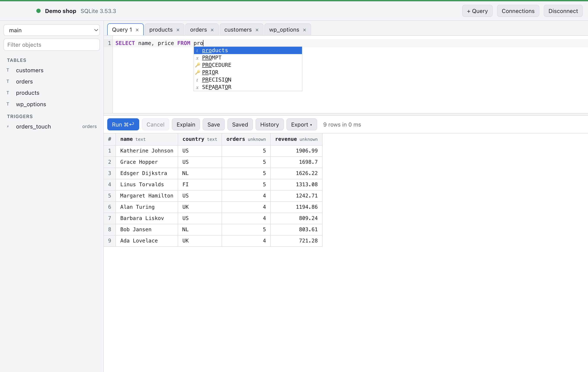
Task: Click the 1626.22 revenue cell
Action: (x=296, y=173)
